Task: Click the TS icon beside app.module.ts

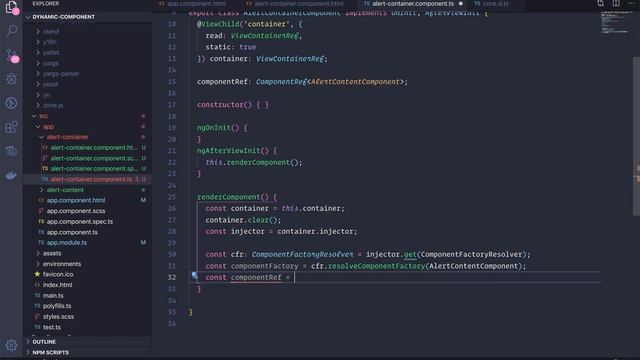Action: click(x=41, y=242)
